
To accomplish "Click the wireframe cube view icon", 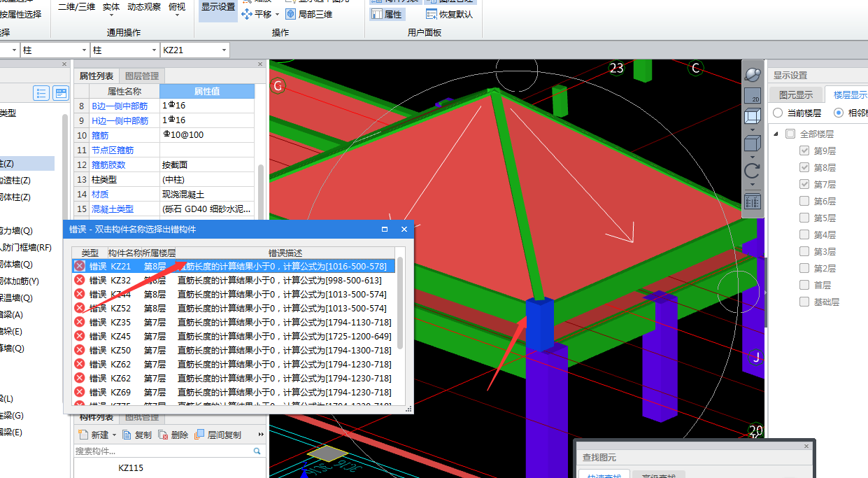I will pos(752,116).
